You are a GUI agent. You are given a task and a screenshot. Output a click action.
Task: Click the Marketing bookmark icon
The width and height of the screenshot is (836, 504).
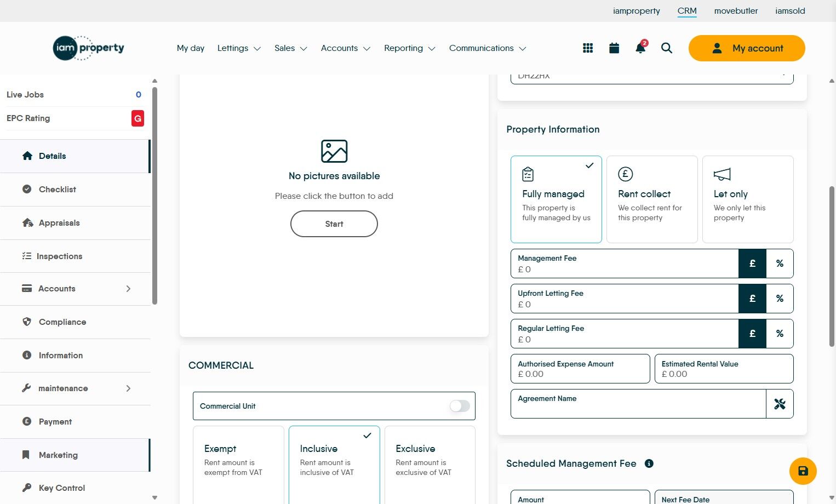[x=26, y=455]
